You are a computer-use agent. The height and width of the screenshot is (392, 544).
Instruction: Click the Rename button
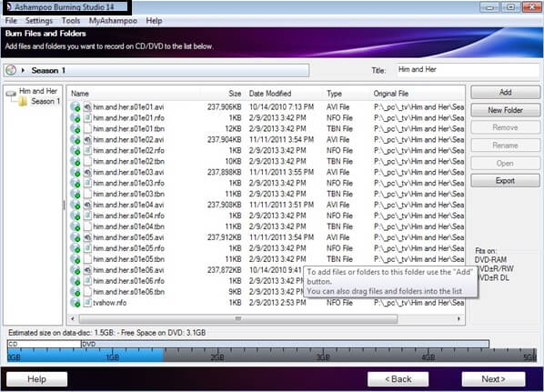coord(505,146)
